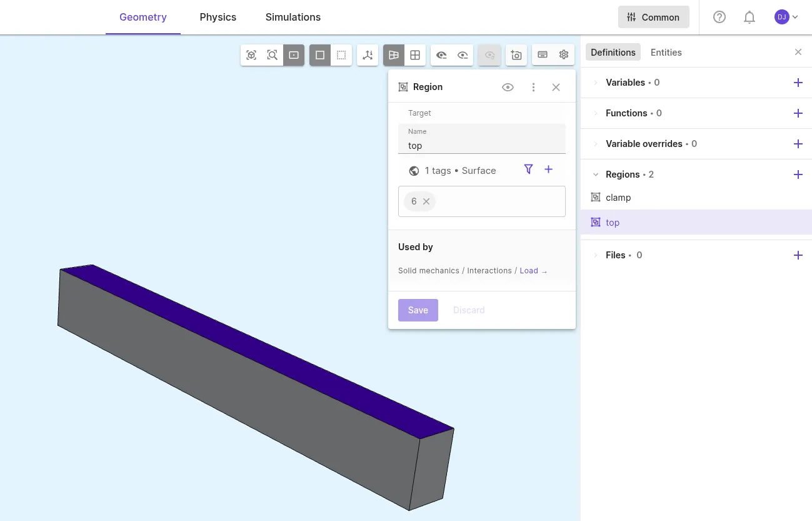812x521 pixels.
Task: Activate the zoom-to-box magnifier tool
Action: (x=273, y=55)
